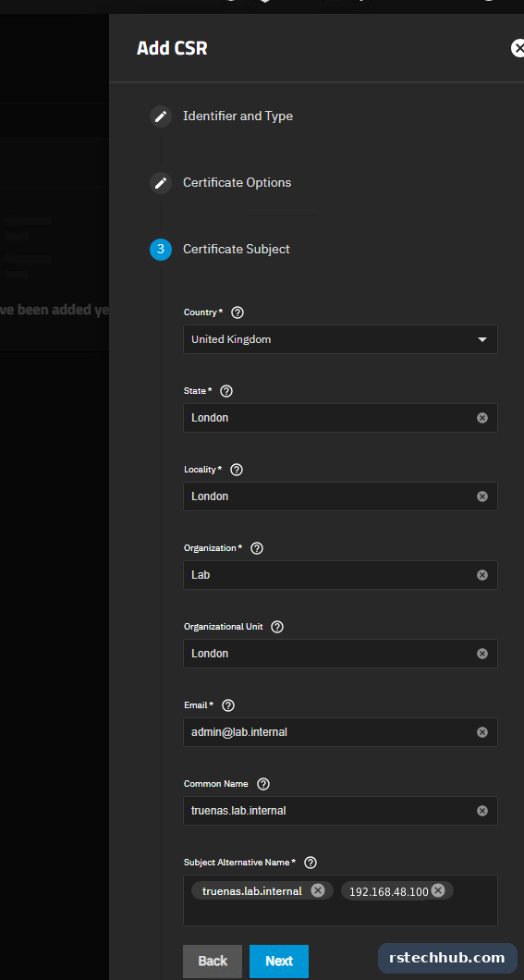Show help tooltip for Country

tap(238, 312)
